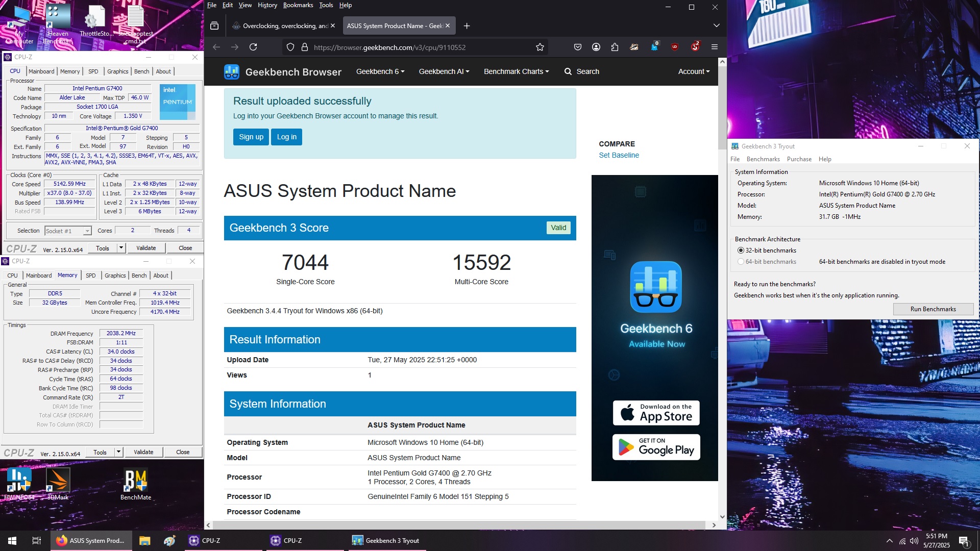980x551 pixels.
Task: Click uBlock Origin extension icon
Action: (675, 47)
